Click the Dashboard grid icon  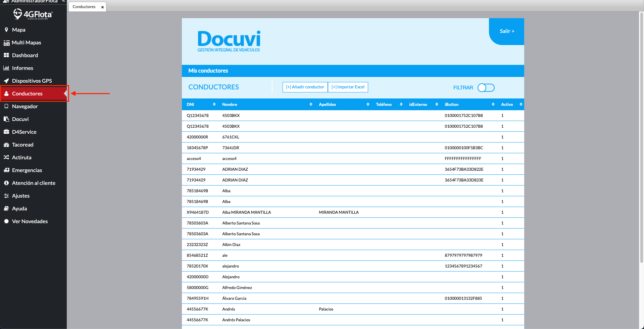[6, 55]
